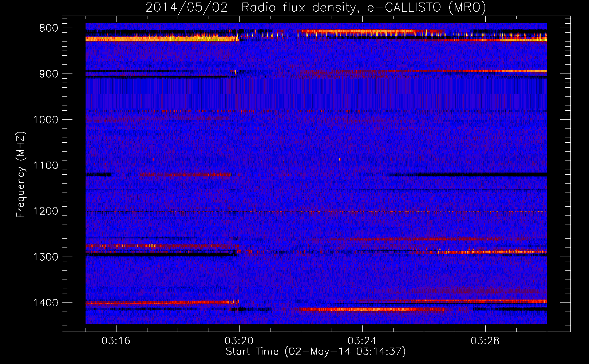This screenshot has width=589, height=364.
Task: Select the 'Frequency (MHZ)' axis label
Action: pos(21,175)
